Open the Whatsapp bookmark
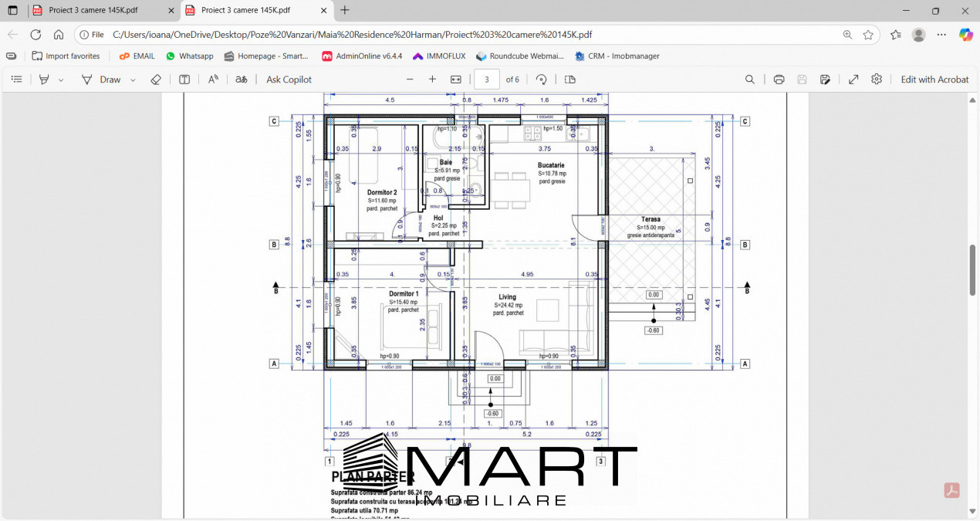This screenshot has width=980, height=521. pyautogui.click(x=189, y=56)
